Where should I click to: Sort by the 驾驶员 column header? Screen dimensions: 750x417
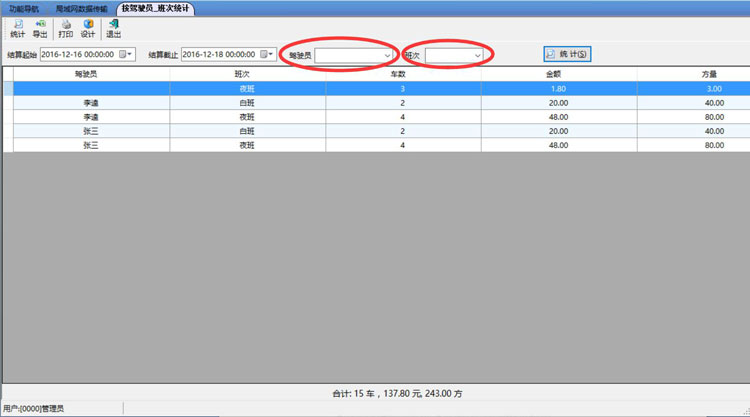pos(91,73)
